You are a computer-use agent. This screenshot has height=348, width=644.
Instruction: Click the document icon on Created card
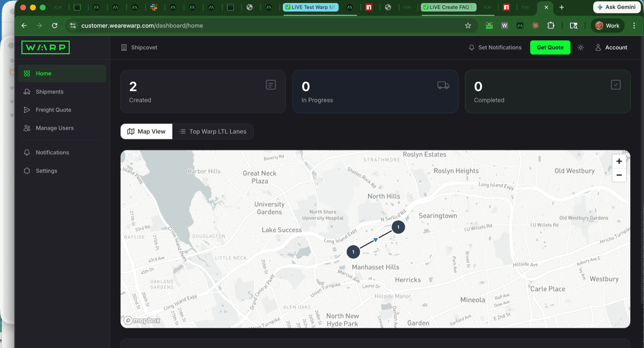[271, 85]
